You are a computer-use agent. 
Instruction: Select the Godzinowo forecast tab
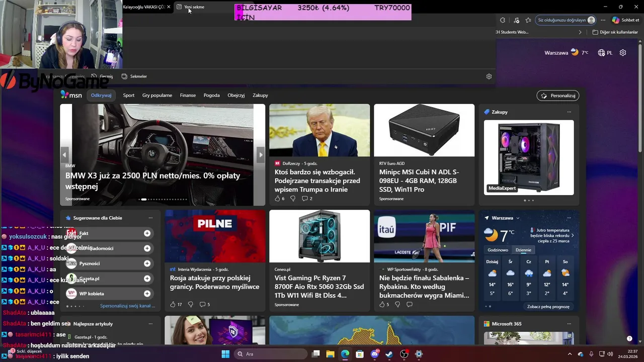click(498, 250)
